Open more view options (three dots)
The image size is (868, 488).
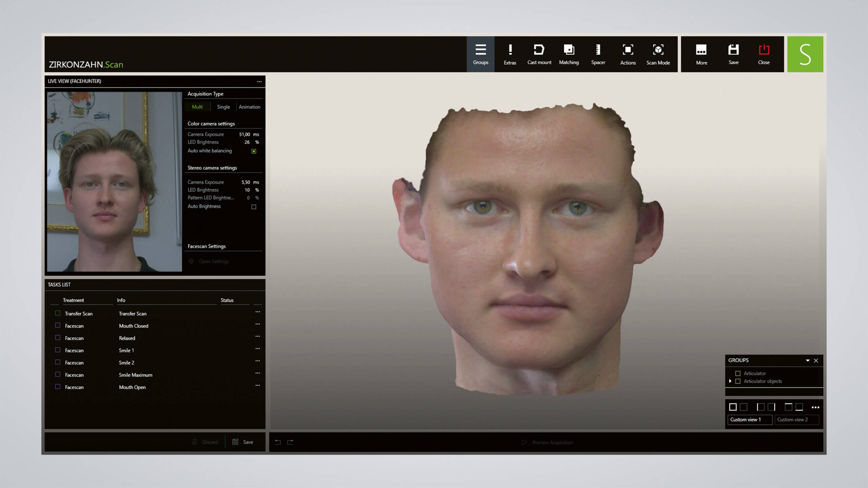point(815,407)
